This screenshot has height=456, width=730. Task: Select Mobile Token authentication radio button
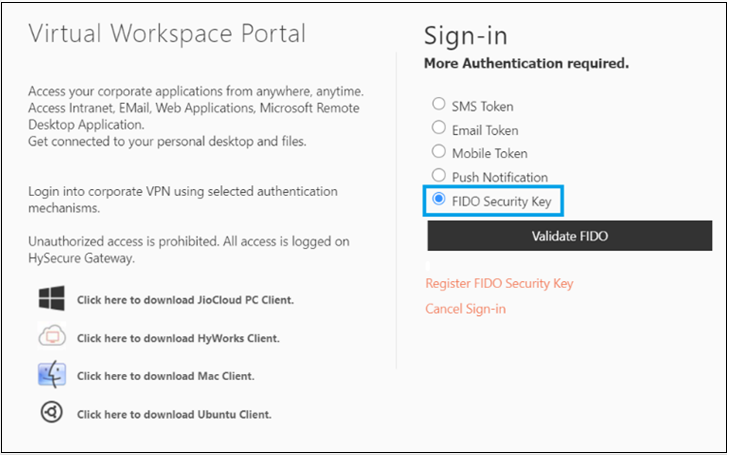click(x=439, y=151)
